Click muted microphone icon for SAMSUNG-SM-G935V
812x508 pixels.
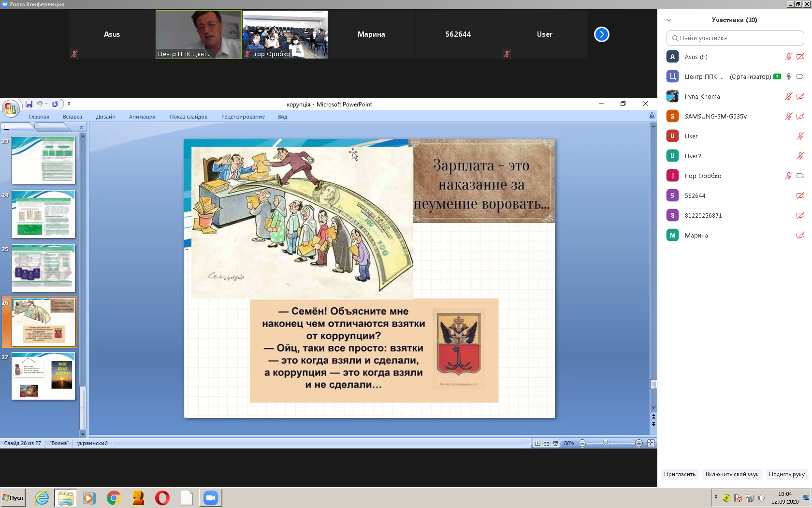[x=788, y=116]
